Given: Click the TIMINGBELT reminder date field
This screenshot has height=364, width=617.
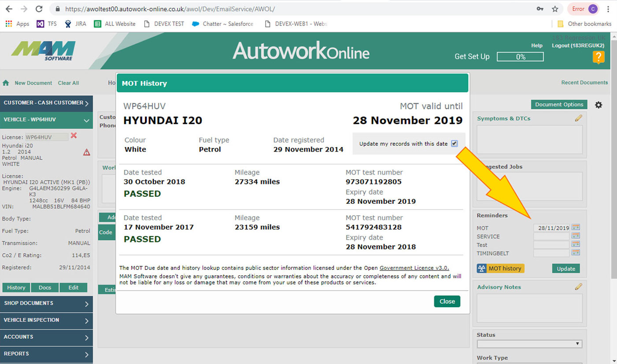Looking at the screenshot, I should [x=551, y=253].
